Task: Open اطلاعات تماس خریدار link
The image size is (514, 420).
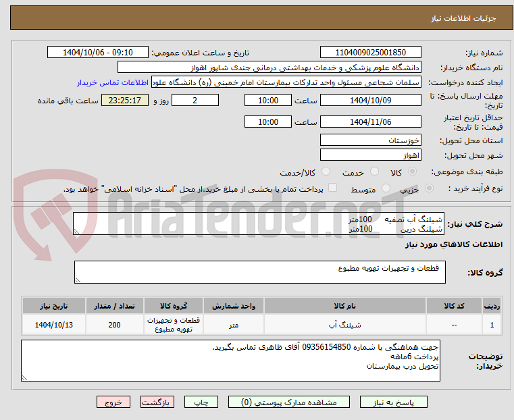Action: click(x=112, y=82)
